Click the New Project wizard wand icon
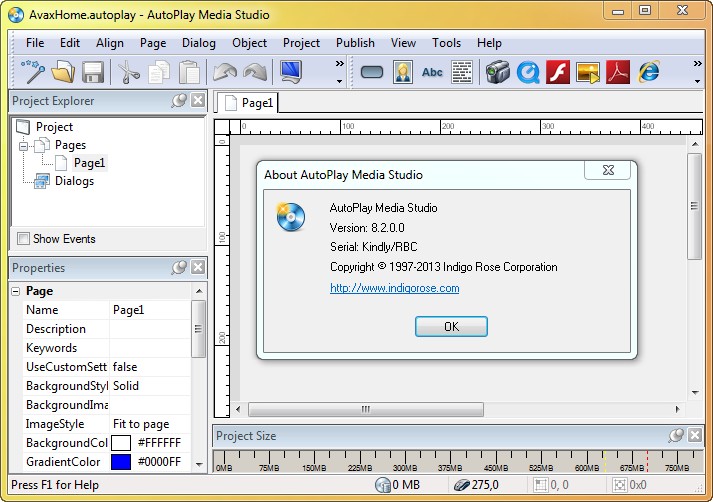 [33, 71]
